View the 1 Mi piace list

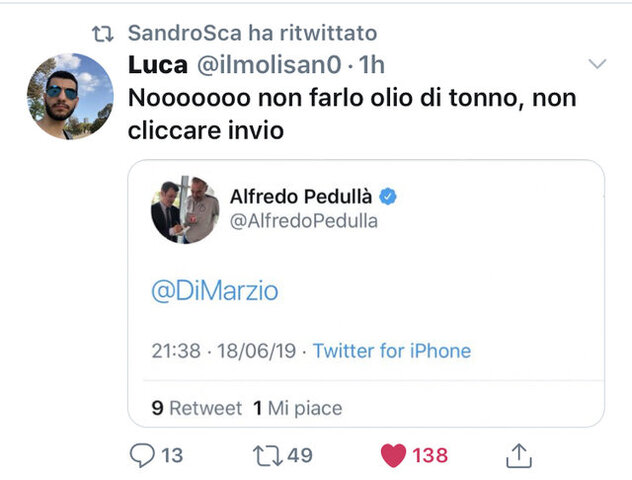[x=298, y=408]
